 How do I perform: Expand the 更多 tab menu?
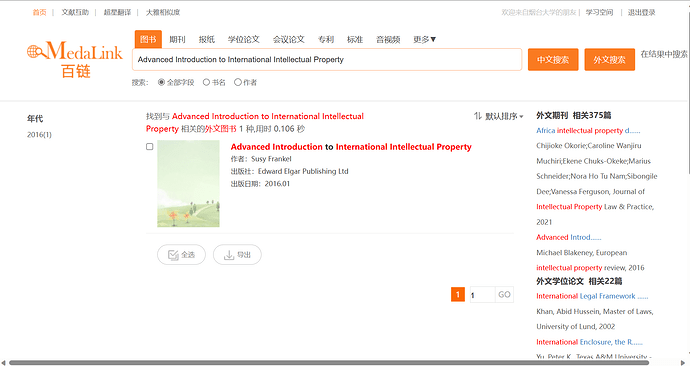click(x=424, y=39)
